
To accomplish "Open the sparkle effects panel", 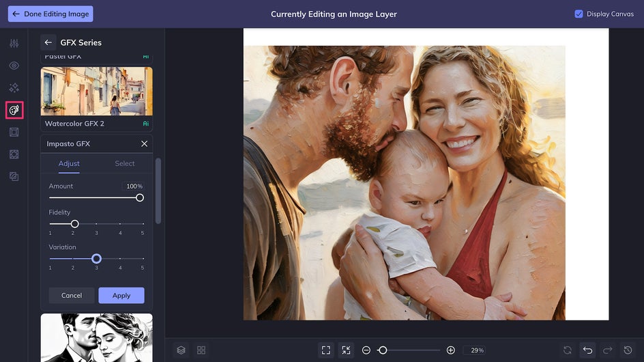I will [x=14, y=87].
